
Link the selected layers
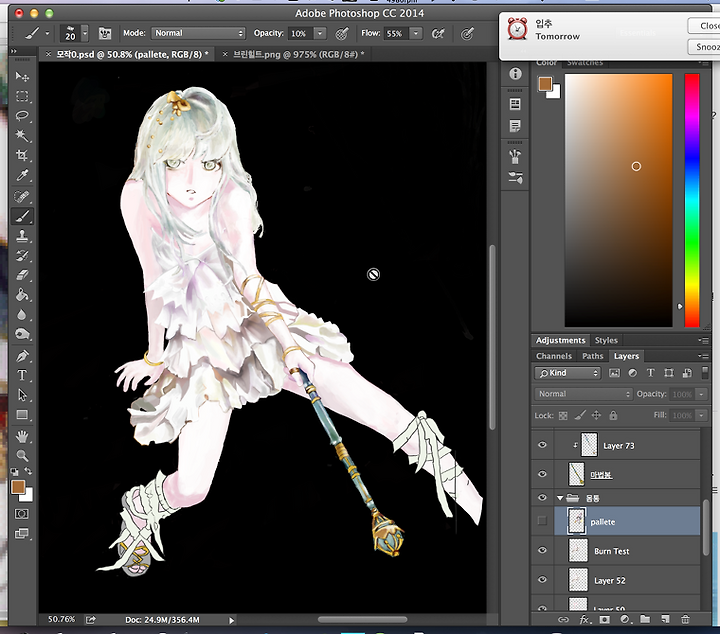pyautogui.click(x=563, y=619)
